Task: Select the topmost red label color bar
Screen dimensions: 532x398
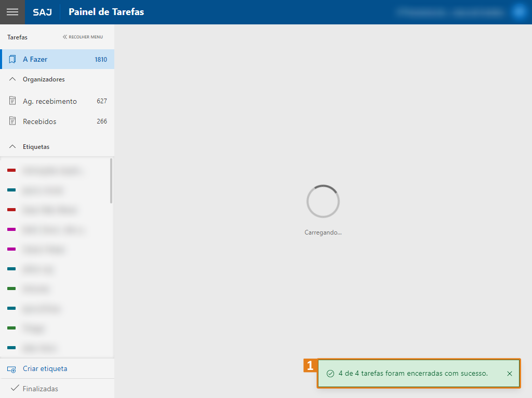Action: [11, 170]
